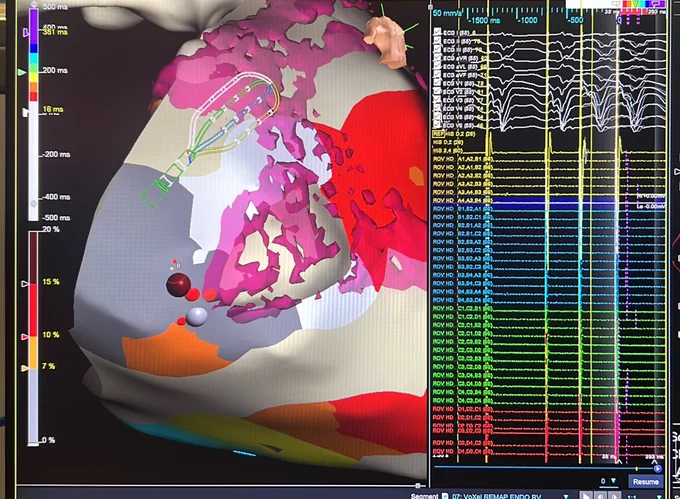The width and height of the screenshot is (680, 499).
Task: Select the ROV HD A1,A2,B1 channel label
Action: (x=463, y=159)
